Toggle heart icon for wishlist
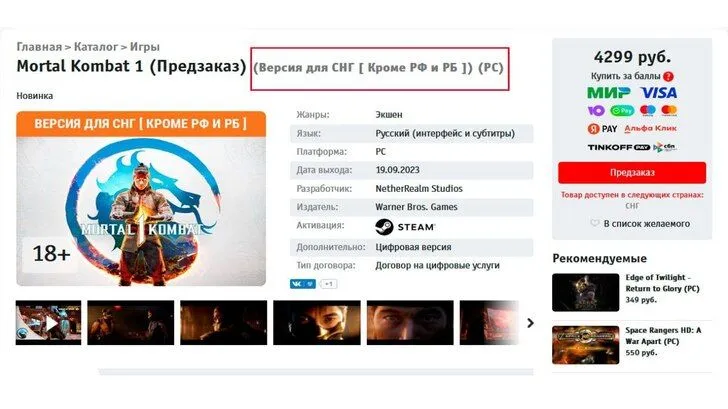Image resolution: width=728 pixels, height=409 pixels. pyautogui.click(x=595, y=223)
